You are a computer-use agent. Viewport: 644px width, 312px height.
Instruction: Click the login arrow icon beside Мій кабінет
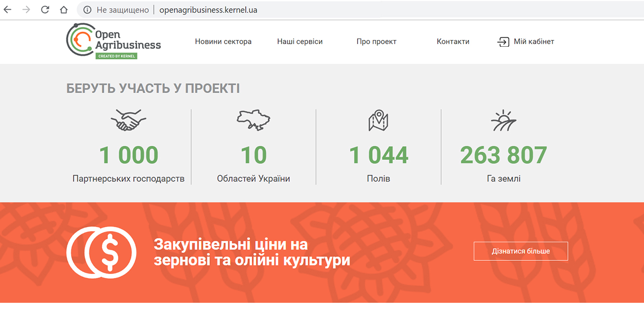(x=503, y=42)
